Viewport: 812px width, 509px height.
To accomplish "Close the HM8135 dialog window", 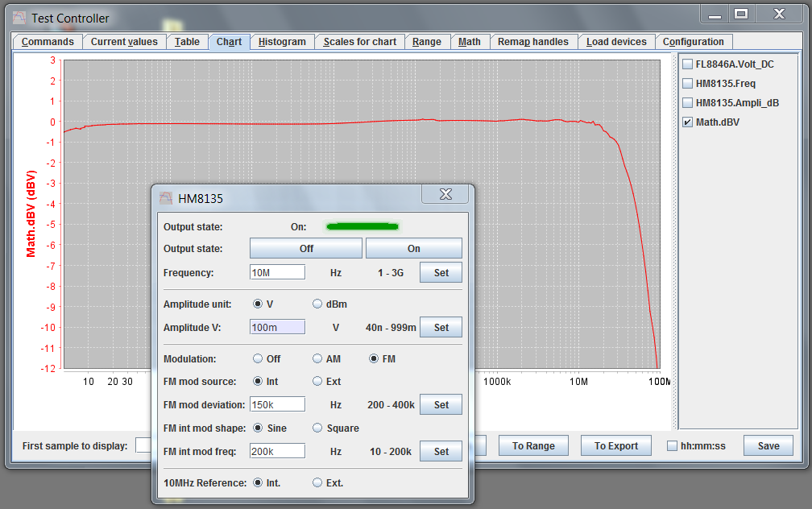I will click(444, 196).
